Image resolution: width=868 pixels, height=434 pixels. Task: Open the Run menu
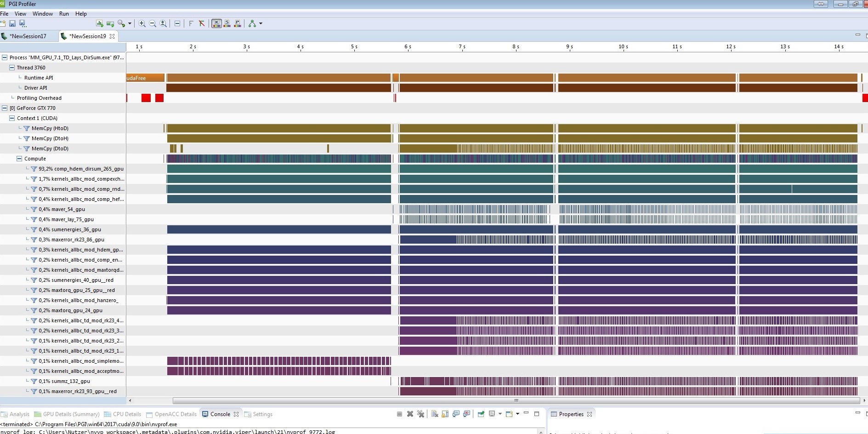click(64, 14)
